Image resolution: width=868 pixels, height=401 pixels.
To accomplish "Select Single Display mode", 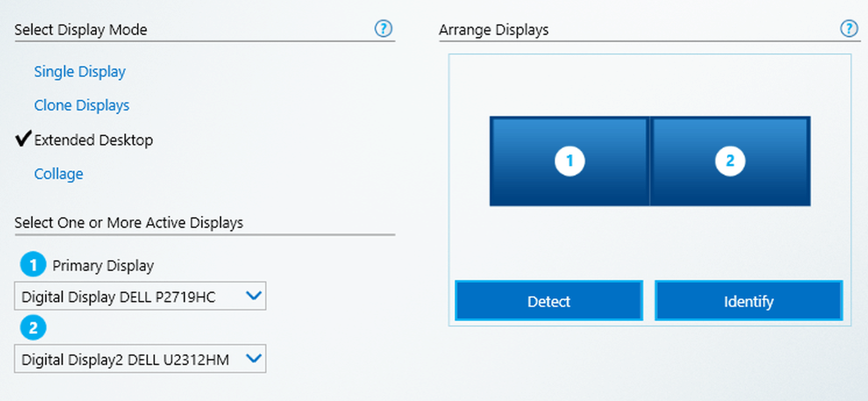I will pyautogui.click(x=80, y=71).
